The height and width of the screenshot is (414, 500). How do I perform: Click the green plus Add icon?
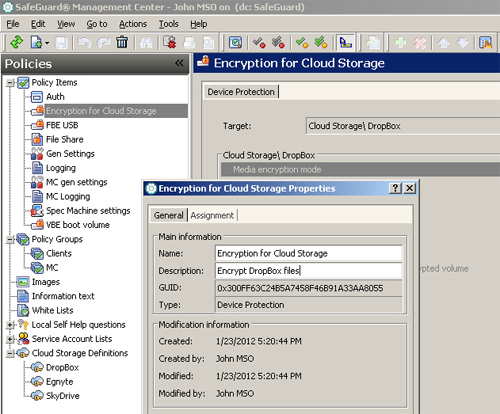(x=400, y=43)
